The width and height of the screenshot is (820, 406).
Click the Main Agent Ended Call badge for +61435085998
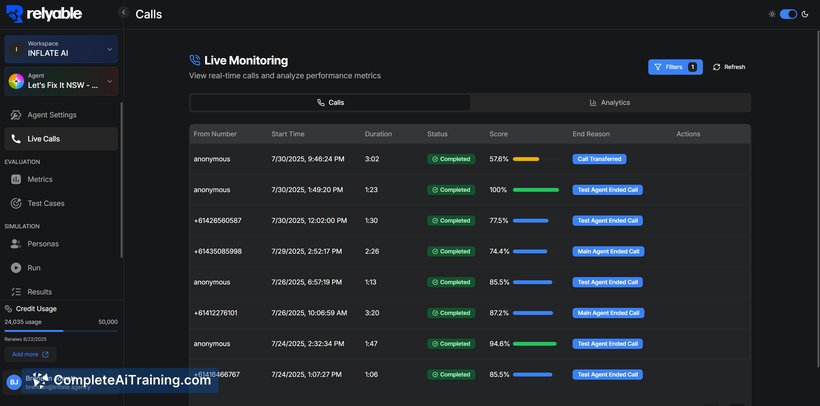[608, 252]
